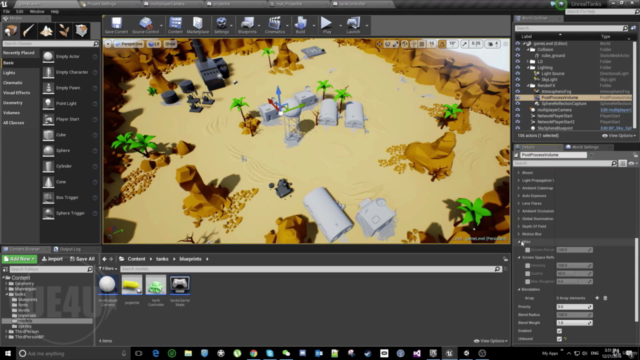Expand the Depth Of Field section

point(519,227)
